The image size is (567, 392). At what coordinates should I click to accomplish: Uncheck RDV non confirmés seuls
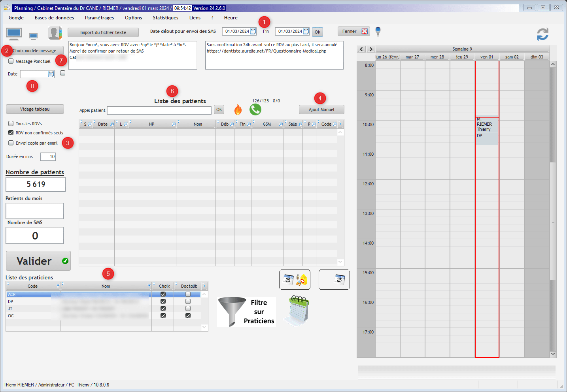pos(11,133)
